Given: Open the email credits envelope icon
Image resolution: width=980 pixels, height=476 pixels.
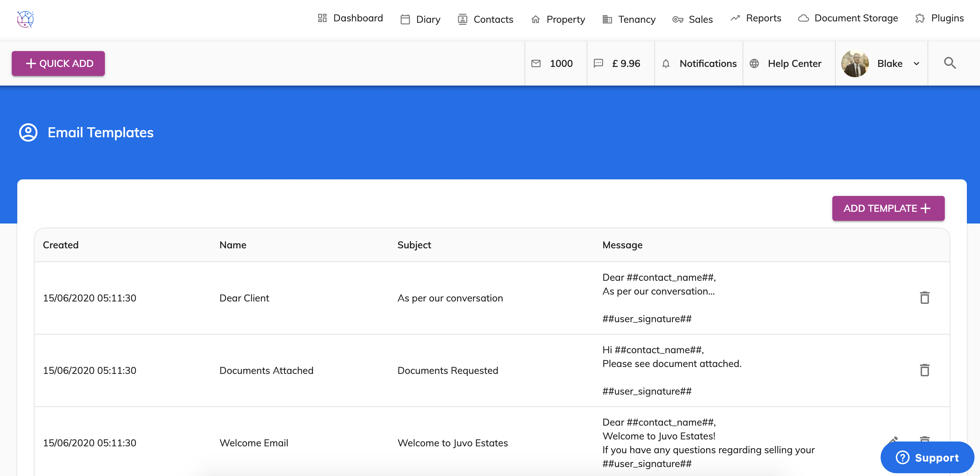Looking at the screenshot, I should pyautogui.click(x=536, y=63).
